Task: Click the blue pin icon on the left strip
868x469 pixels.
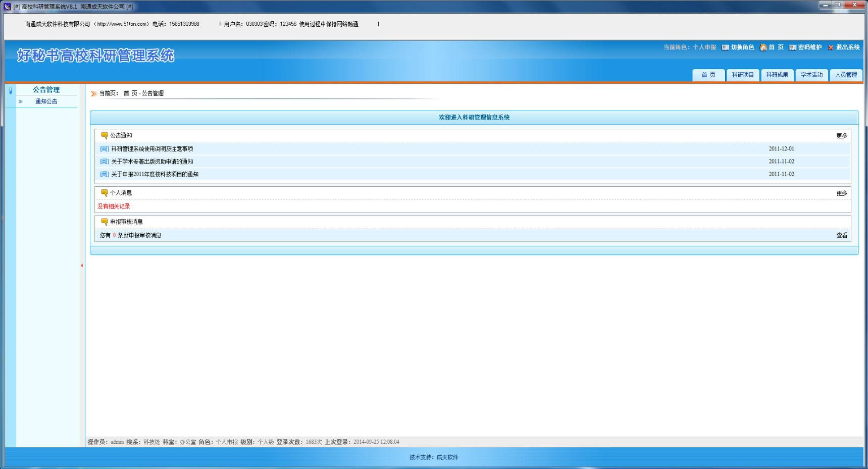Action: 11,91
